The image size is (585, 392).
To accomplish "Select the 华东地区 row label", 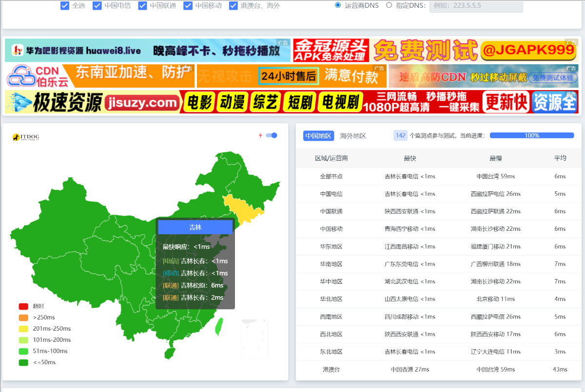I will [x=331, y=246].
